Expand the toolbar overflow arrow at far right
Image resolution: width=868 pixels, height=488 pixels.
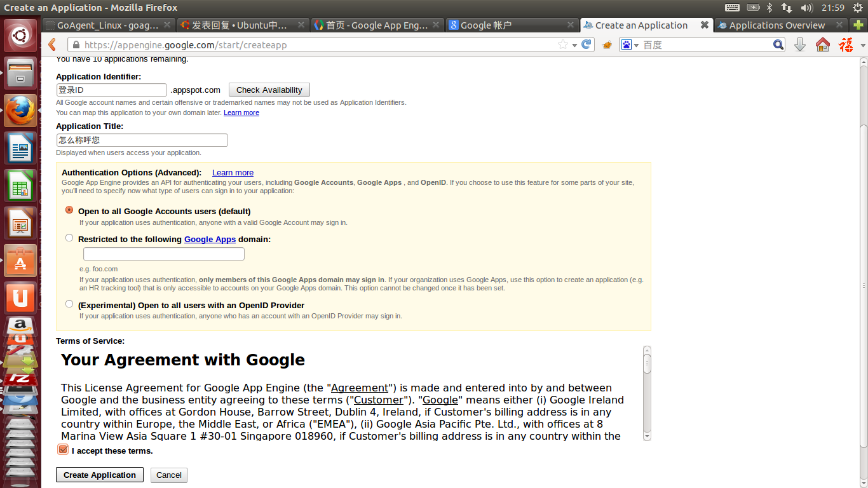[x=863, y=45]
